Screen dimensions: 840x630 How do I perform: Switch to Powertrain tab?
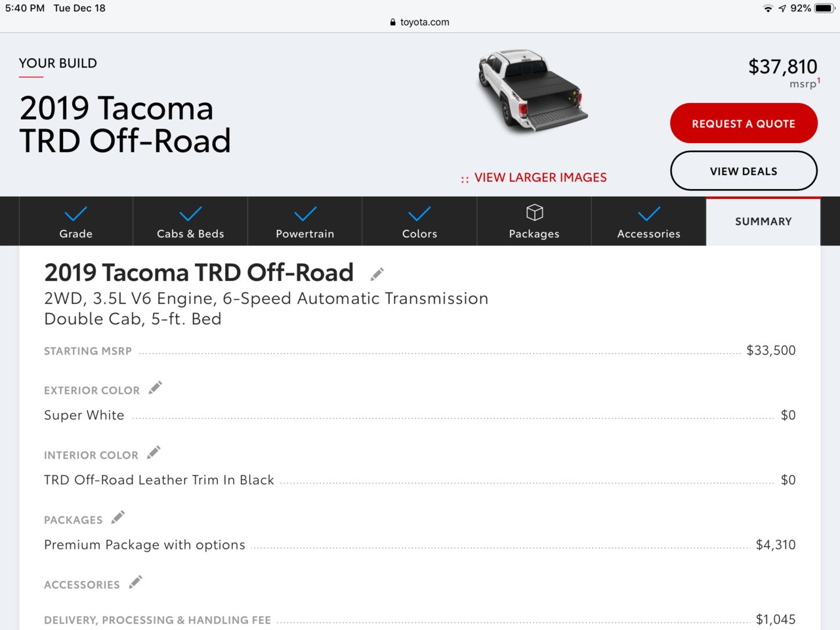tap(305, 222)
